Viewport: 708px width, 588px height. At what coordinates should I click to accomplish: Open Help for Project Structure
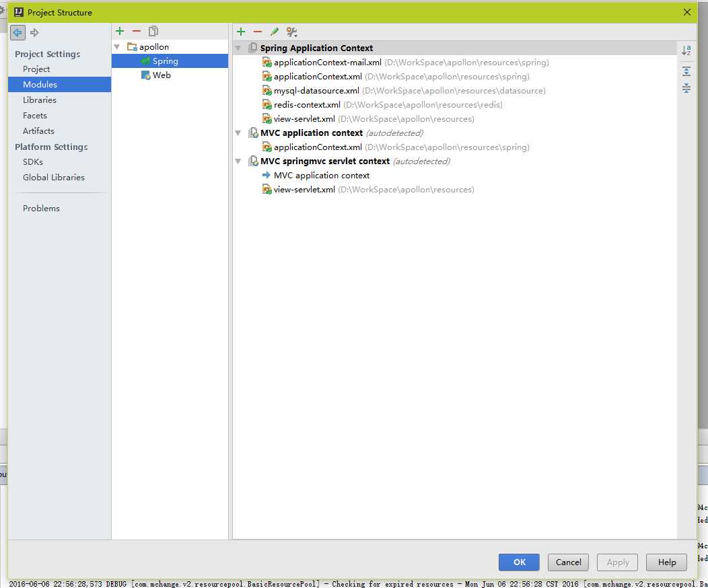tap(666, 562)
